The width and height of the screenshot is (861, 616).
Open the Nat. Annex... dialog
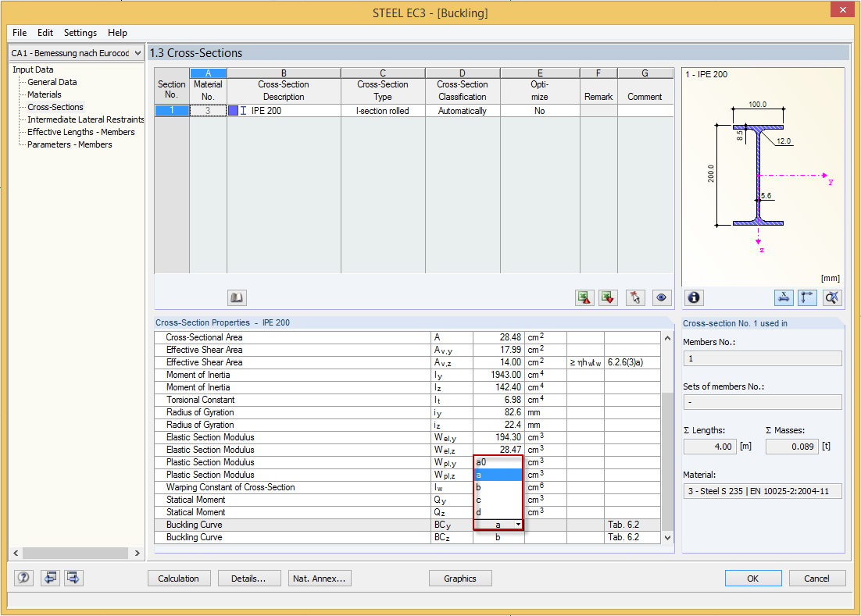click(x=320, y=579)
